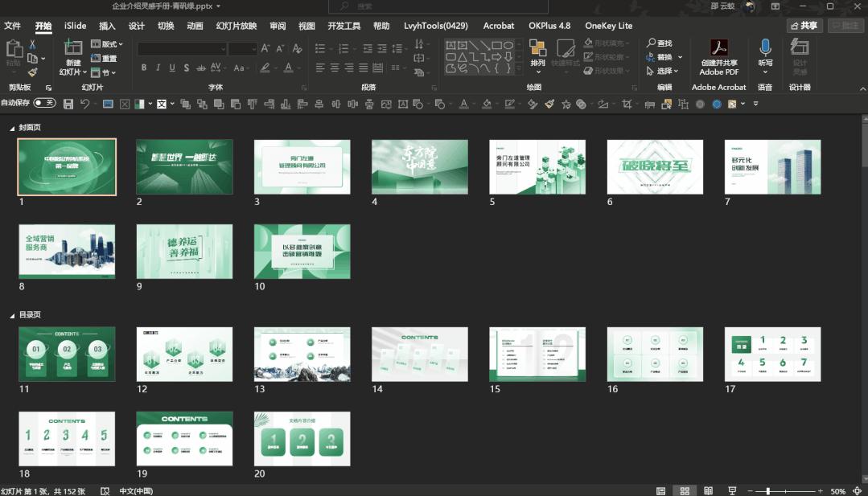The height and width of the screenshot is (496, 868).
Task: Click the New Slide (新建幻灯片) icon
Action: 73,48
